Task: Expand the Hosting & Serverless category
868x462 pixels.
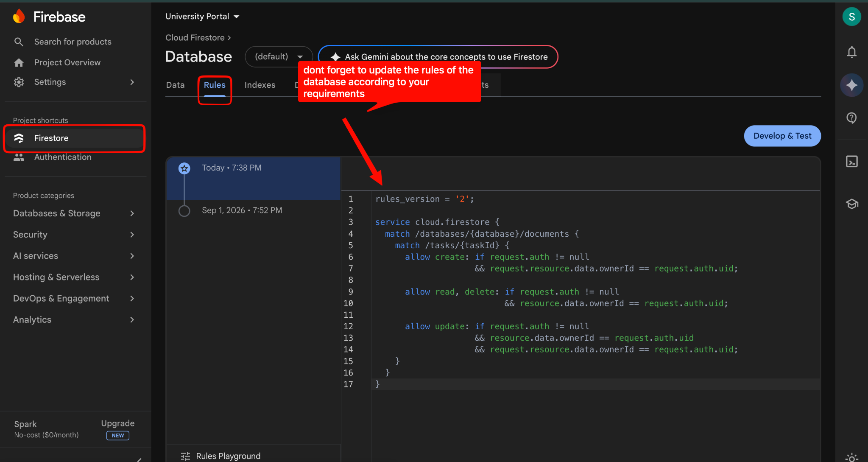Action: 74,277
